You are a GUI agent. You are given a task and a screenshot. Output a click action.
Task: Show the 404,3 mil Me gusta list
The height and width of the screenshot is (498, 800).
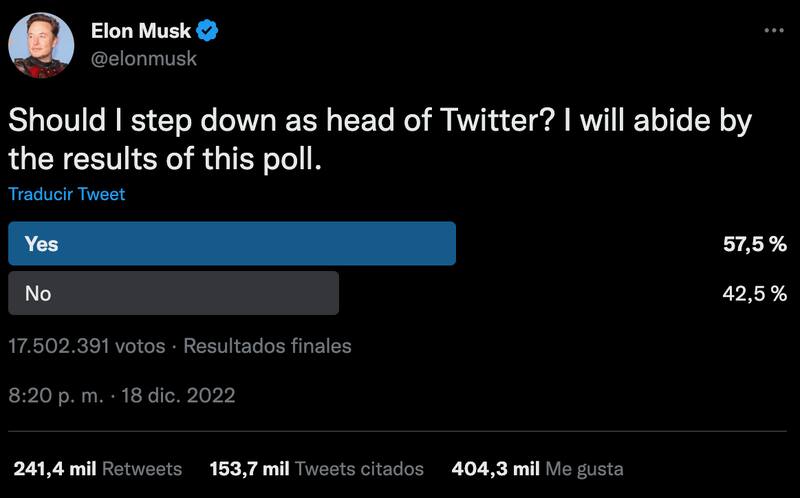pos(537,468)
